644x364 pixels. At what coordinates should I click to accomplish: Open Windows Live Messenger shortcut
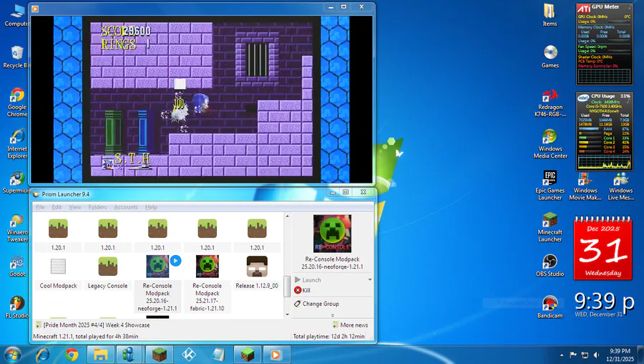[620, 186]
